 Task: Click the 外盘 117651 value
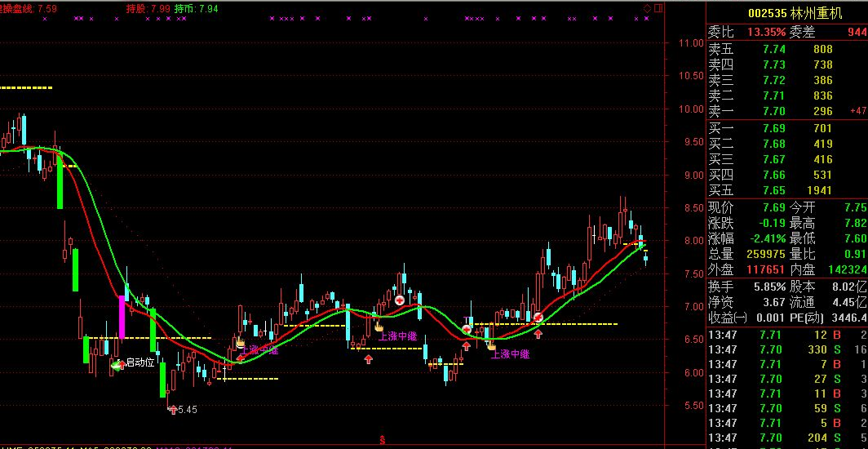(765, 269)
